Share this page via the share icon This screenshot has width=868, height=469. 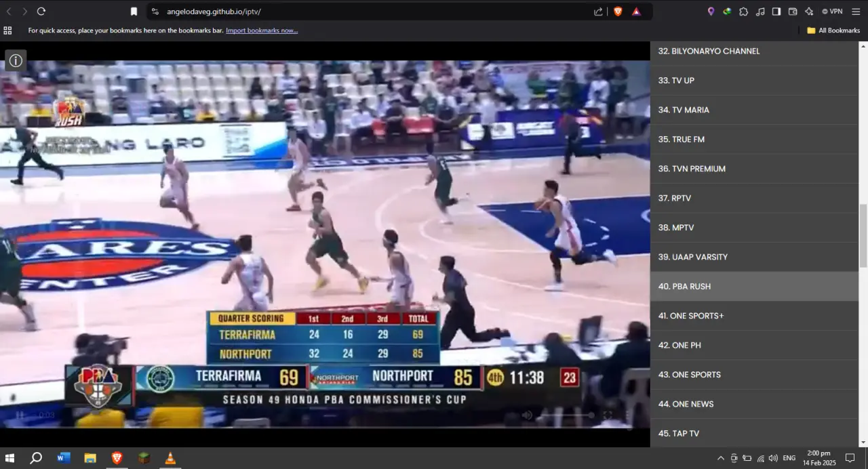[598, 12]
